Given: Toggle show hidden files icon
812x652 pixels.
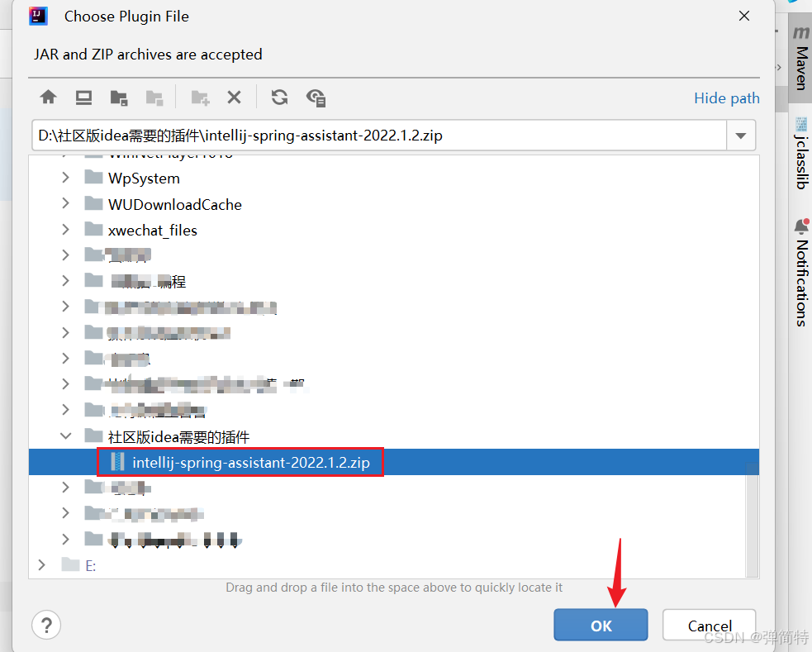Looking at the screenshot, I should click(316, 98).
